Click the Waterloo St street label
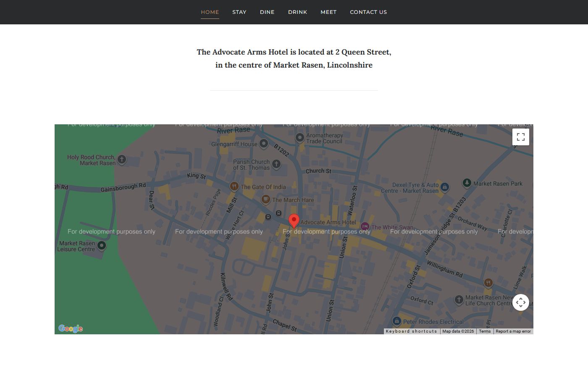The width and height of the screenshot is (588, 378). (353, 200)
